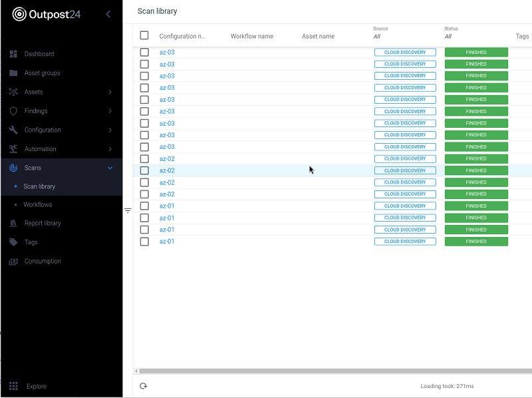Check the last az-01 row checkbox
The height and width of the screenshot is (398, 532).
(x=144, y=242)
